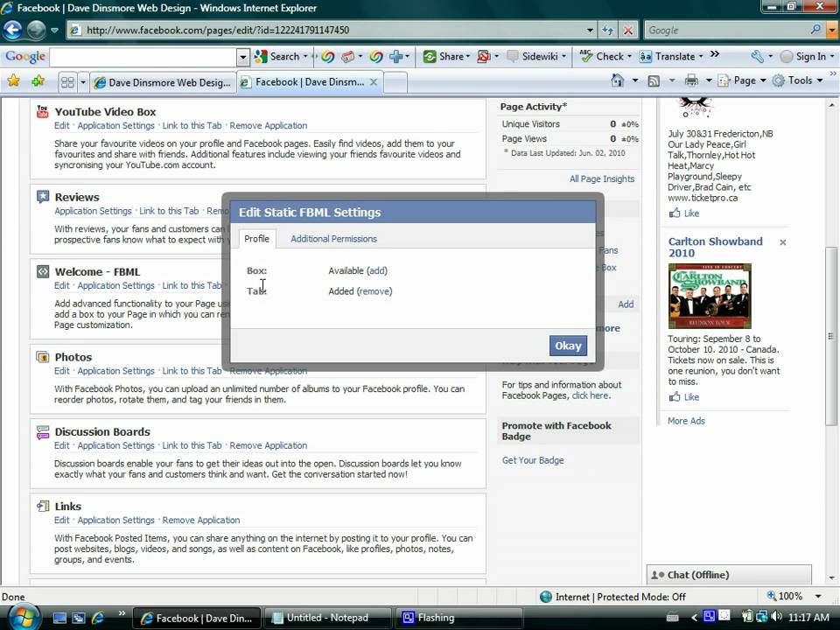The image size is (840, 630).
Task: Click the Links application icon
Action: (x=43, y=507)
